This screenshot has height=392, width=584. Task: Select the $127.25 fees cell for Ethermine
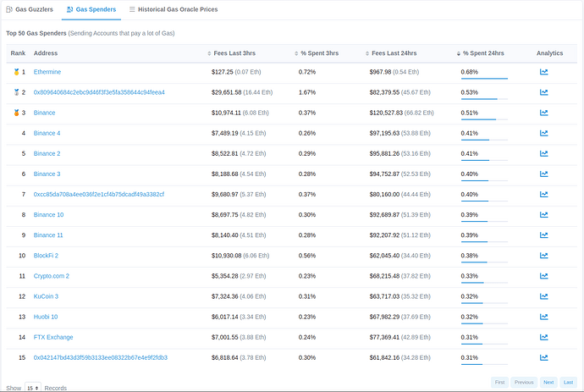pos(236,72)
